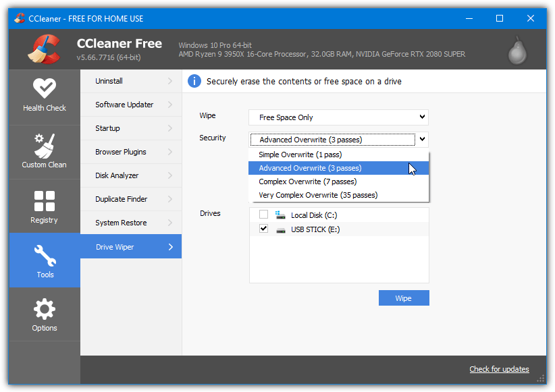Open the Duplicate Finder tool
This screenshot has width=555, height=392.
131,199
